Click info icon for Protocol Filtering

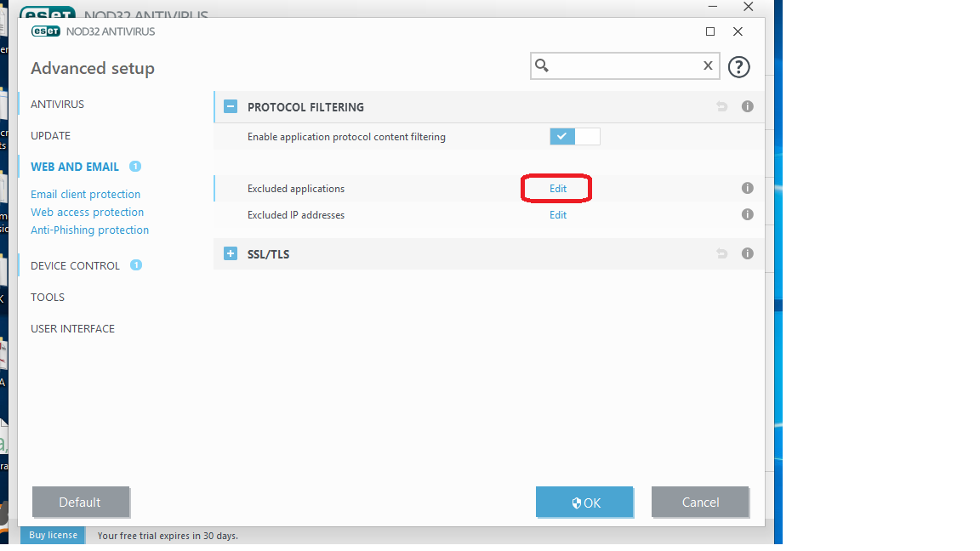747,107
